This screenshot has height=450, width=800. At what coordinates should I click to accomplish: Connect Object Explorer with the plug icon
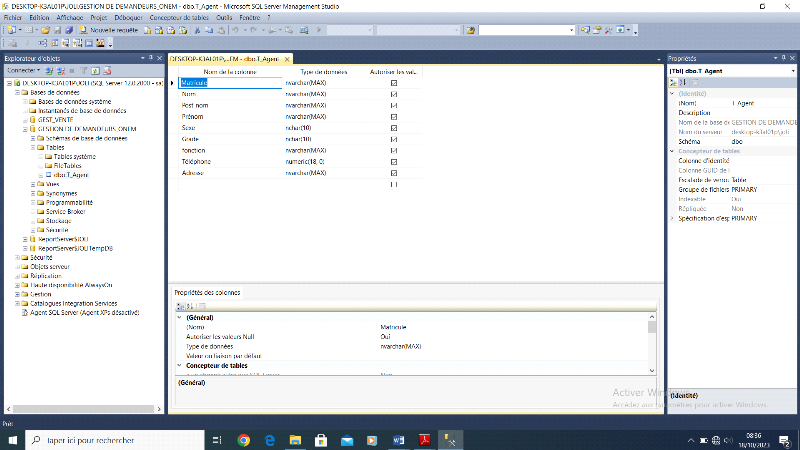[49, 70]
